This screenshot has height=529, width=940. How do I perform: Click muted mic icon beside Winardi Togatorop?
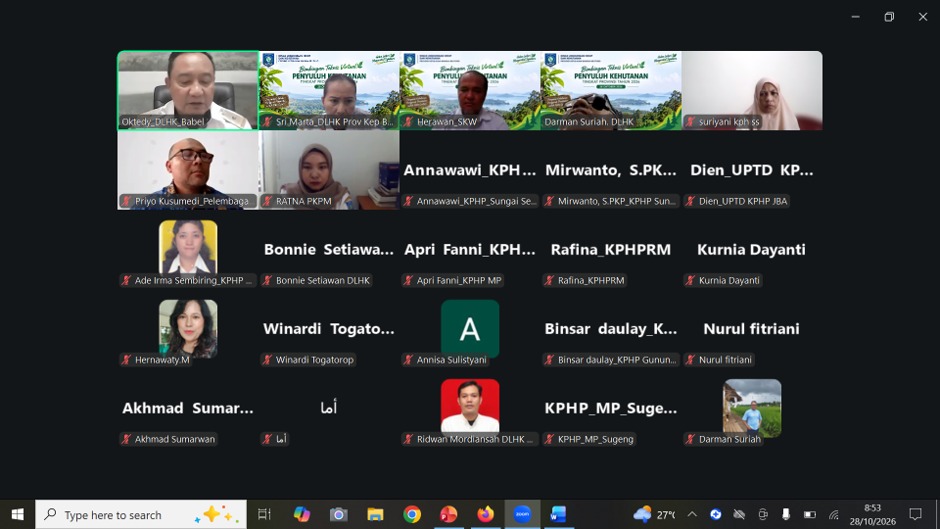(267, 360)
